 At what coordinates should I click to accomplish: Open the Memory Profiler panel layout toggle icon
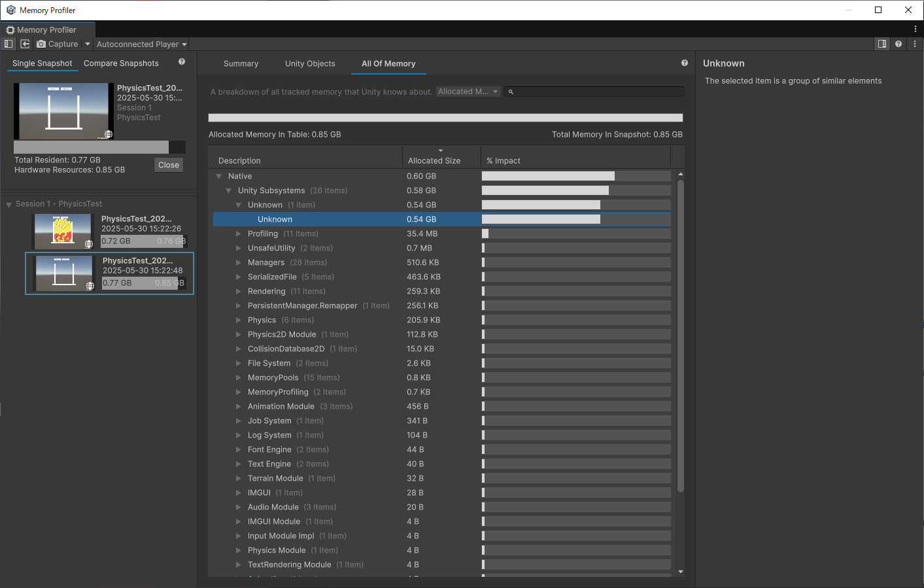tap(9, 44)
